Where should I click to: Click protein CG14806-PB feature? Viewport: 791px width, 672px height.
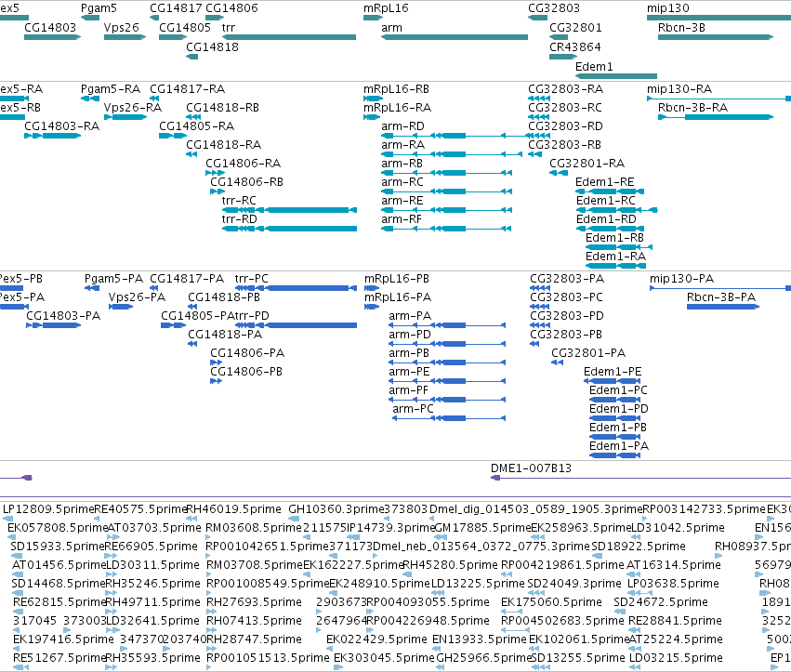216,381
